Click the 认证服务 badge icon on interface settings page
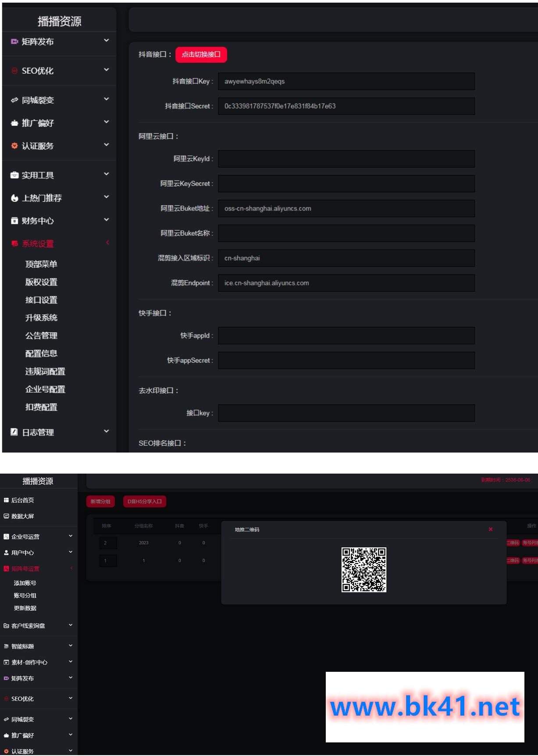The image size is (538, 756). tap(14, 146)
